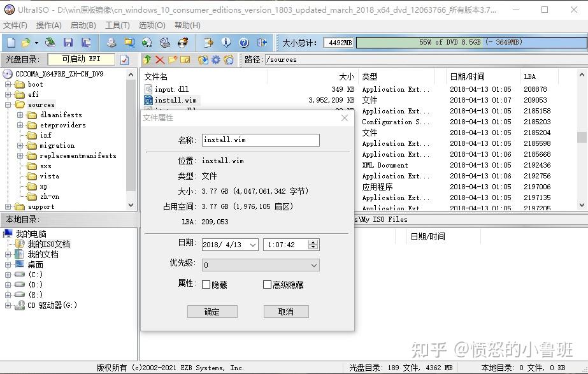Viewport: 588px width, 374px height.
Task: Open the date 2018/4/13 dropdown
Action: tap(253, 245)
